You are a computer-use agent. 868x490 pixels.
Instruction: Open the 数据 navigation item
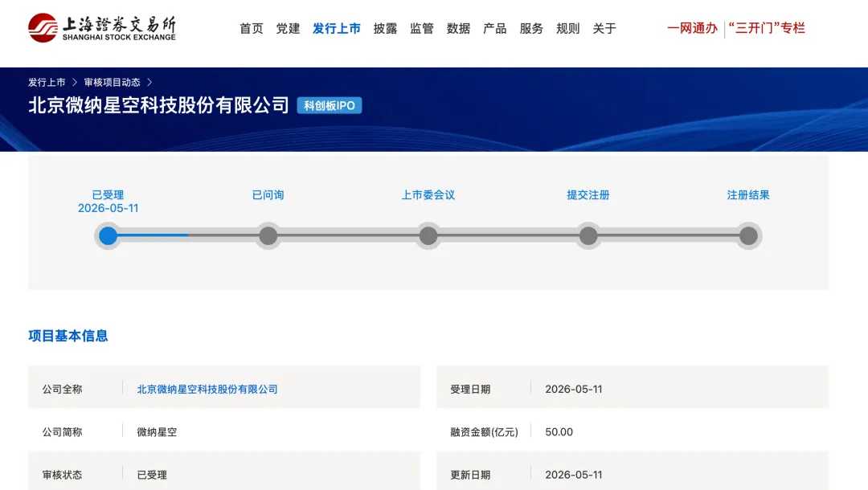[x=458, y=28]
